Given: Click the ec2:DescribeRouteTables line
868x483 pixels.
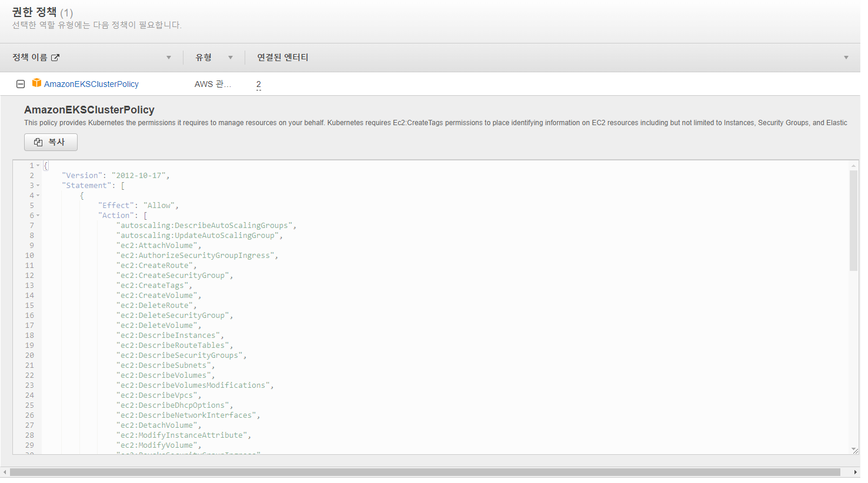Looking at the screenshot, I should point(175,346).
